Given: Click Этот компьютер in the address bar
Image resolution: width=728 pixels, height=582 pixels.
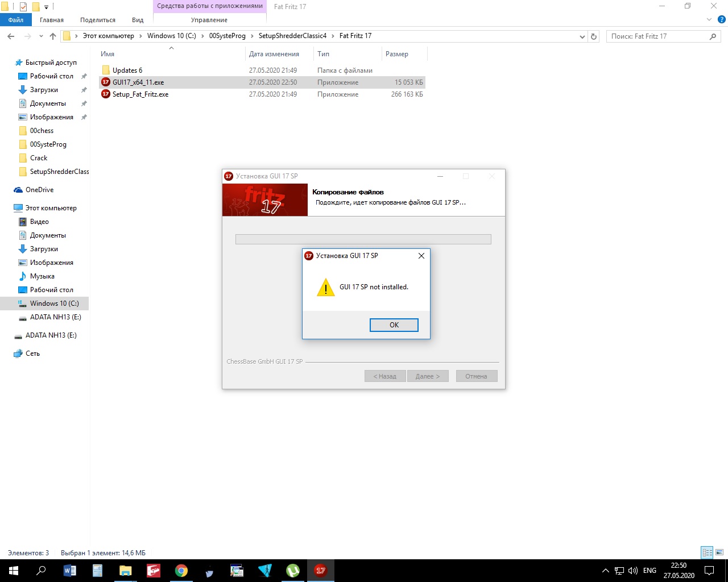Looking at the screenshot, I should [x=109, y=36].
